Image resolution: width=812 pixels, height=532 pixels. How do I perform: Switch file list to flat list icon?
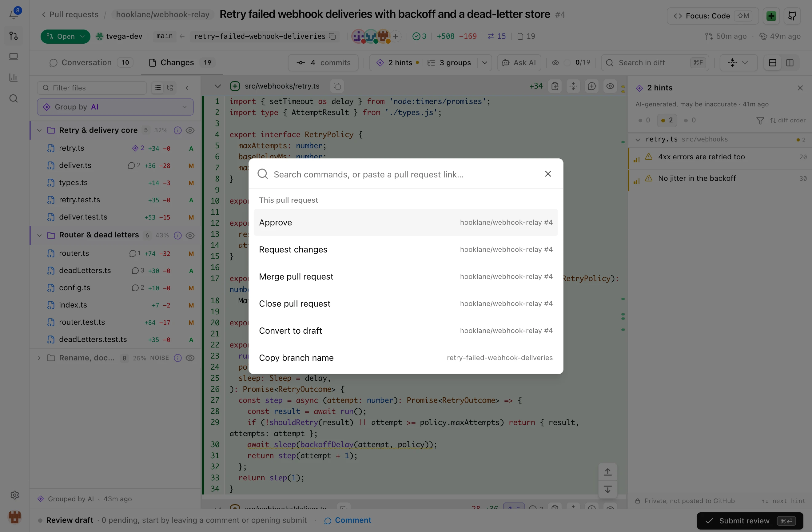pyautogui.click(x=157, y=88)
